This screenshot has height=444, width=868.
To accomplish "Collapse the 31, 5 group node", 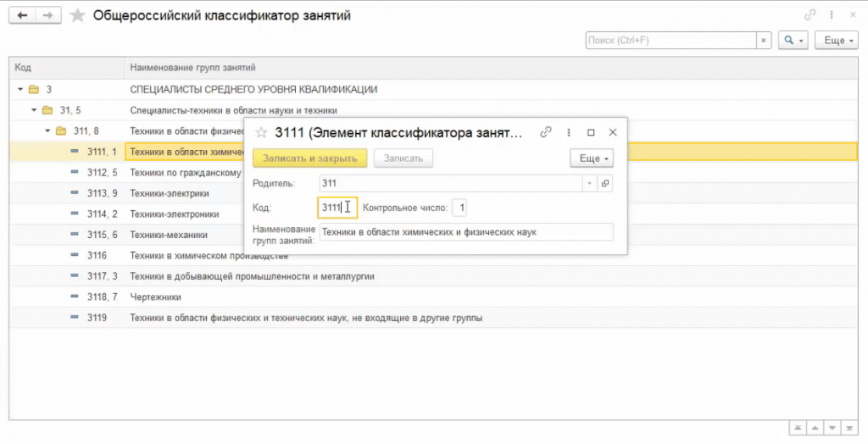I will tap(35, 110).
